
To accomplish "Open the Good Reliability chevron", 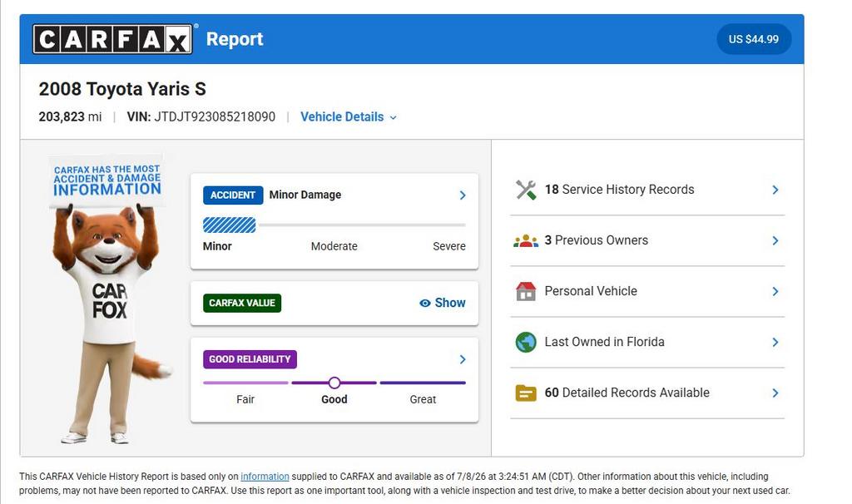I will point(463,359).
